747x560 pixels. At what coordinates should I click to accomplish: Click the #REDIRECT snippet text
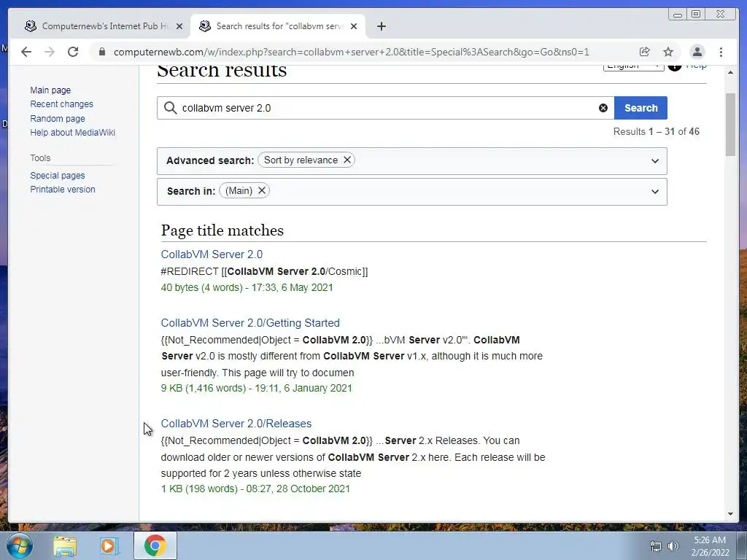[x=264, y=271]
